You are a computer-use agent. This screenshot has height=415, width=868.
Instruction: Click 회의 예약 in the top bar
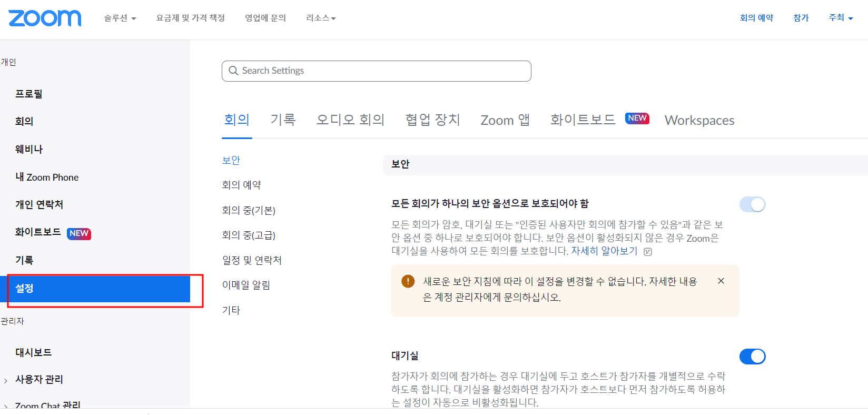tap(756, 18)
